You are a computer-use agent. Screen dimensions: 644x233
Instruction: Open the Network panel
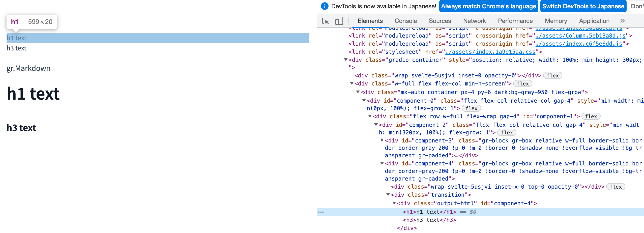(x=474, y=21)
